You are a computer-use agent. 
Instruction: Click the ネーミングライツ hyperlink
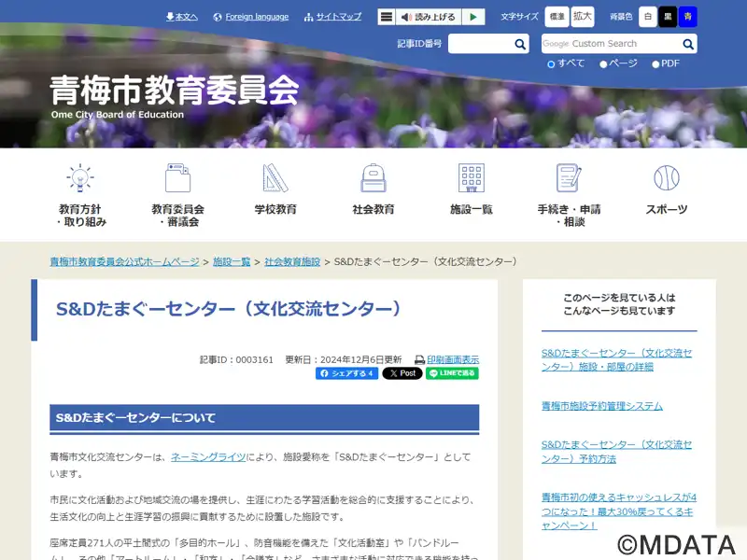tap(208, 457)
